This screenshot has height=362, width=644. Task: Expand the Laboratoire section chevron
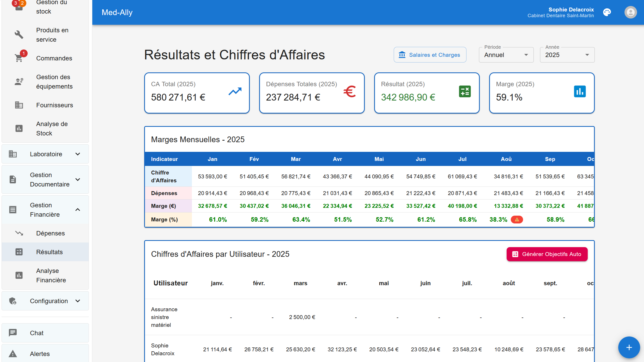pyautogui.click(x=78, y=154)
